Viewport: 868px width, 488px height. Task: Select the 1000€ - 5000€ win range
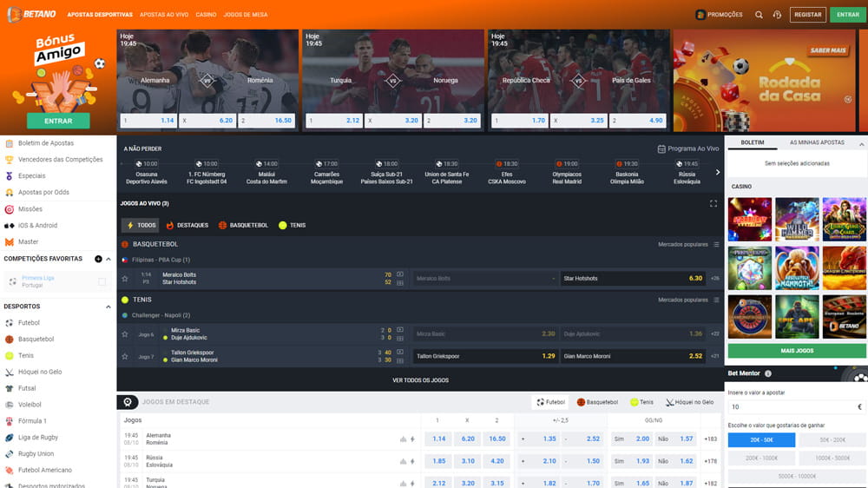(x=832, y=458)
